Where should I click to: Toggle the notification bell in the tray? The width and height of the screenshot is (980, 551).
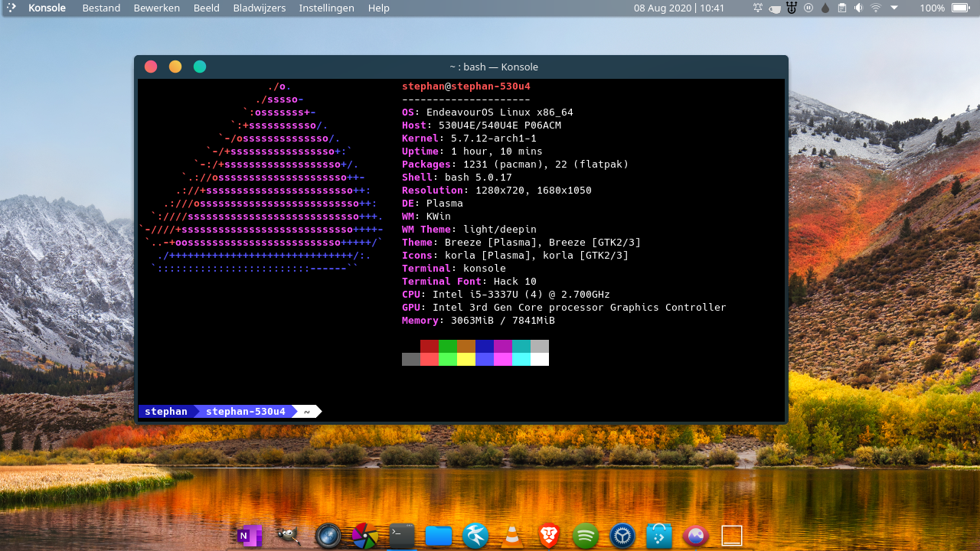click(x=757, y=8)
